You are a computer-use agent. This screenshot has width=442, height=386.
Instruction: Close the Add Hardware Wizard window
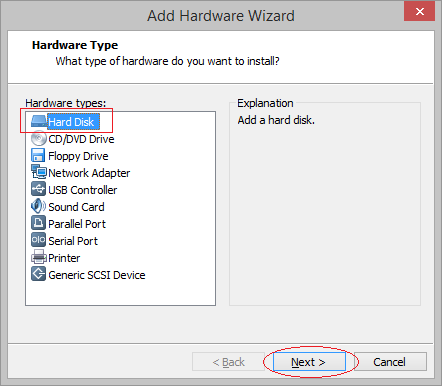[419, 11]
